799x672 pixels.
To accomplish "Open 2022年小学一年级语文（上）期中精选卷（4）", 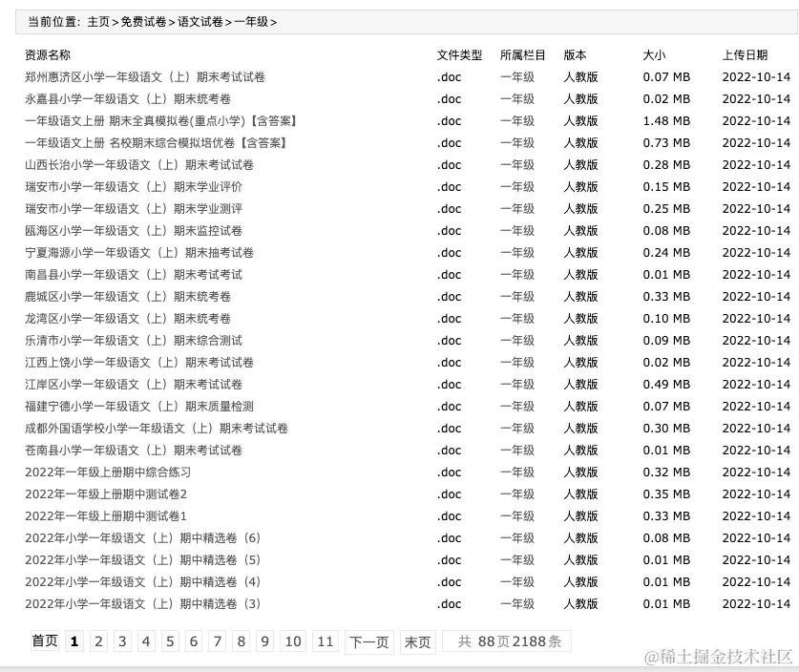I will coord(143,581).
